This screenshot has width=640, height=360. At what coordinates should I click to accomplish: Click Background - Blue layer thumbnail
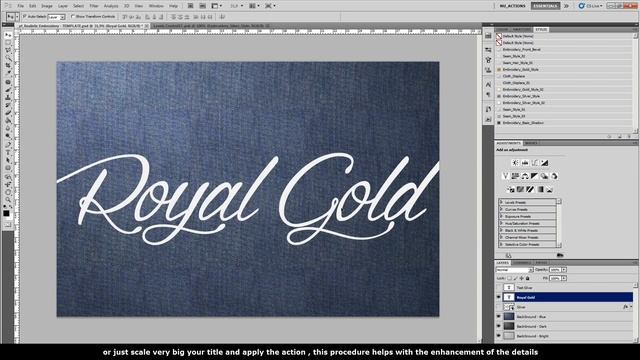tap(509, 317)
